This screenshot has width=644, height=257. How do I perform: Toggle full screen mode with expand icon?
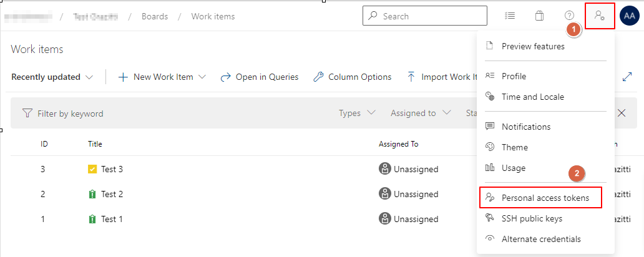pos(627,77)
